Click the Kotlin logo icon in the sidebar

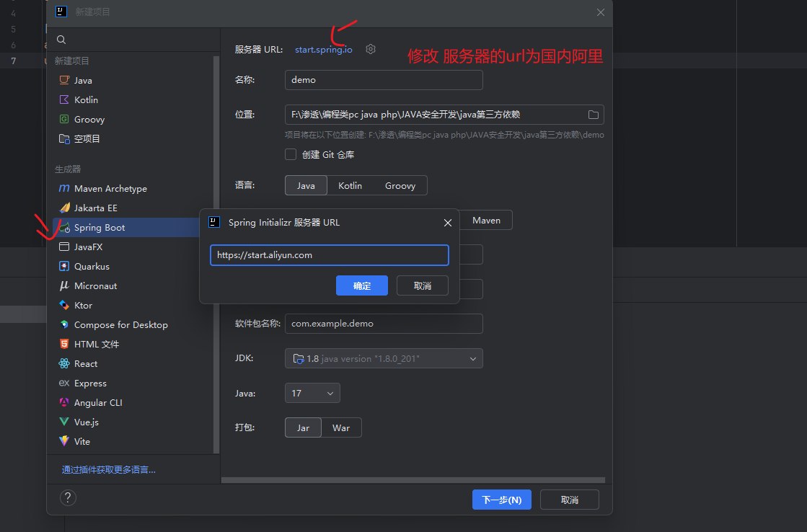pyautogui.click(x=64, y=99)
